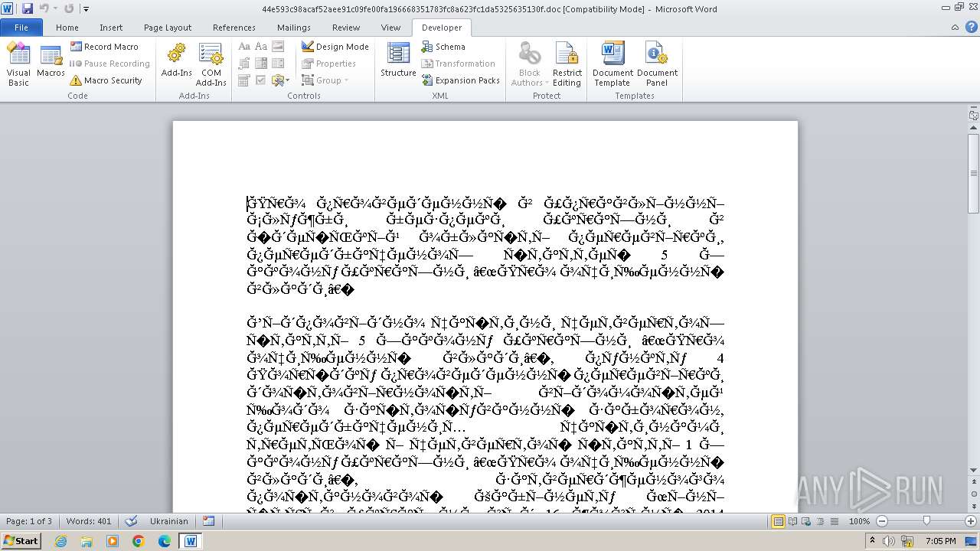
Task: Switch to the References tab
Action: point(234,28)
